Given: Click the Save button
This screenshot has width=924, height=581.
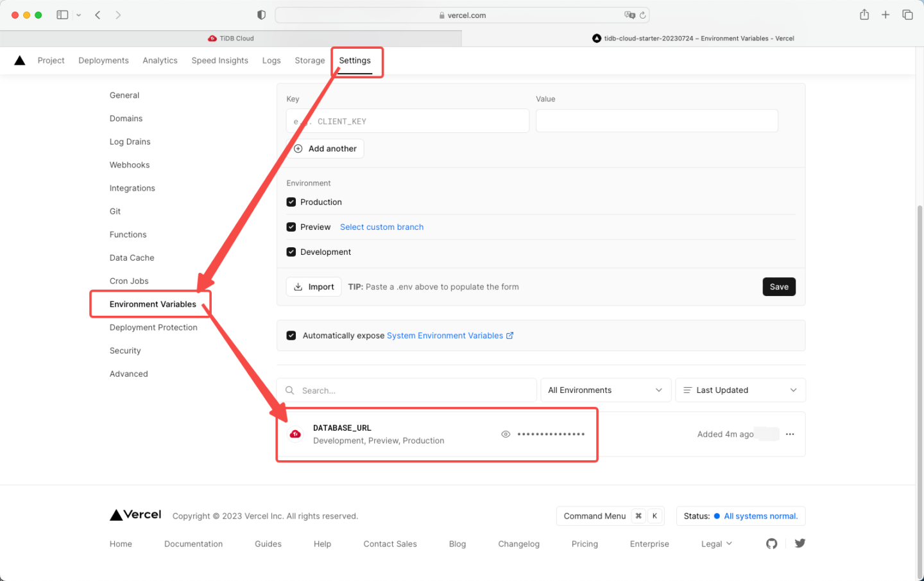Looking at the screenshot, I should click(x=779, y=287).
